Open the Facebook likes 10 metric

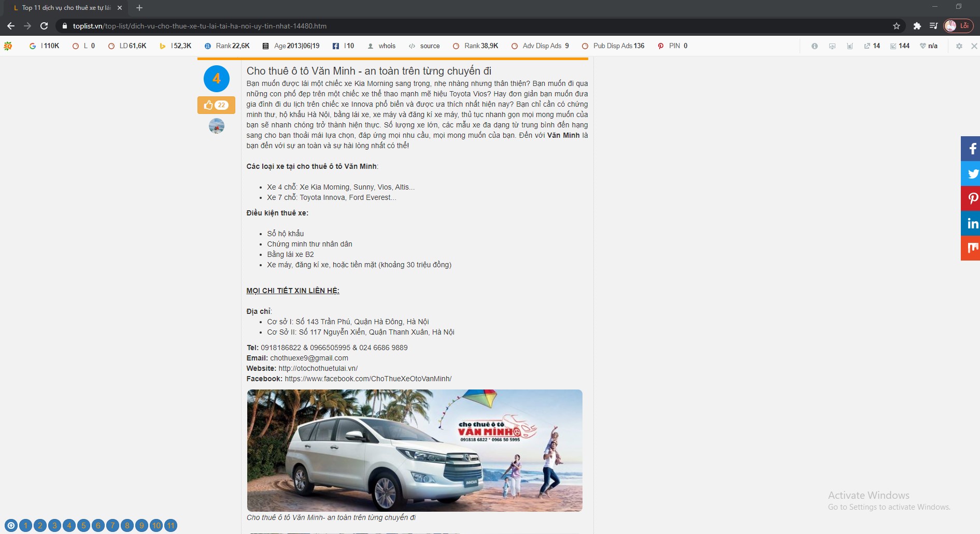tap(343, 46)
